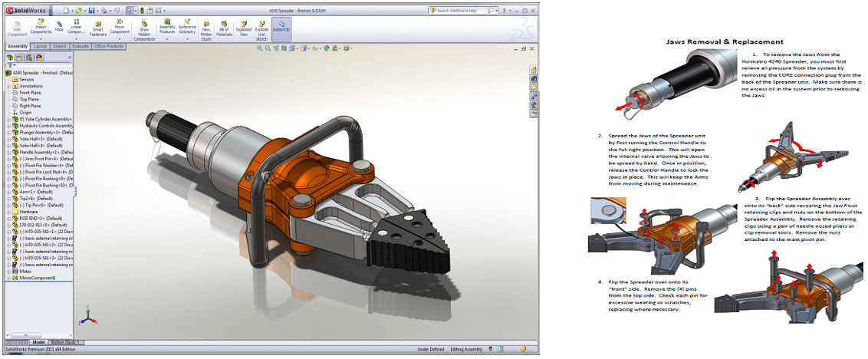
Task: Click the Undo icon
Action: tap(117, 10)
